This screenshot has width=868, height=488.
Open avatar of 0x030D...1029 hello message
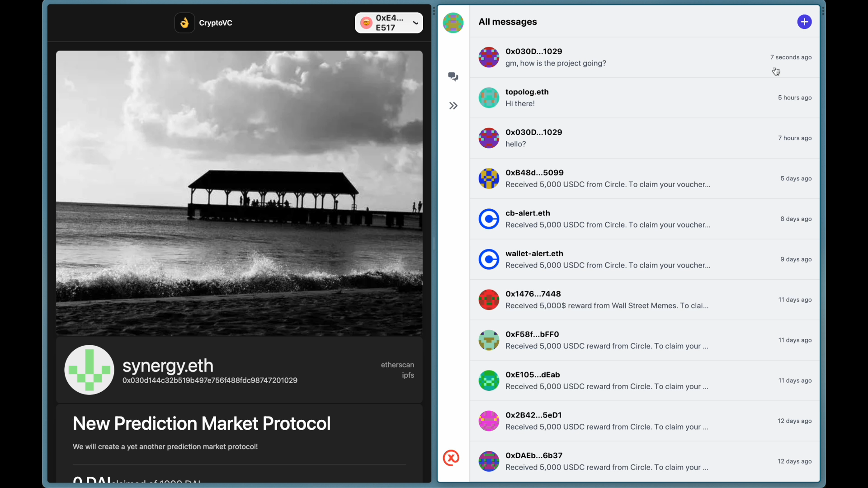(489, 138)
